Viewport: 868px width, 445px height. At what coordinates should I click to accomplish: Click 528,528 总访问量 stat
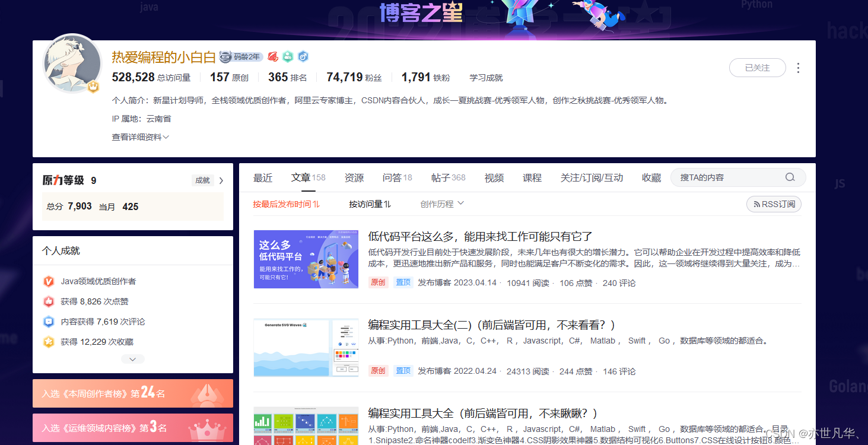[x=151, y=77]
